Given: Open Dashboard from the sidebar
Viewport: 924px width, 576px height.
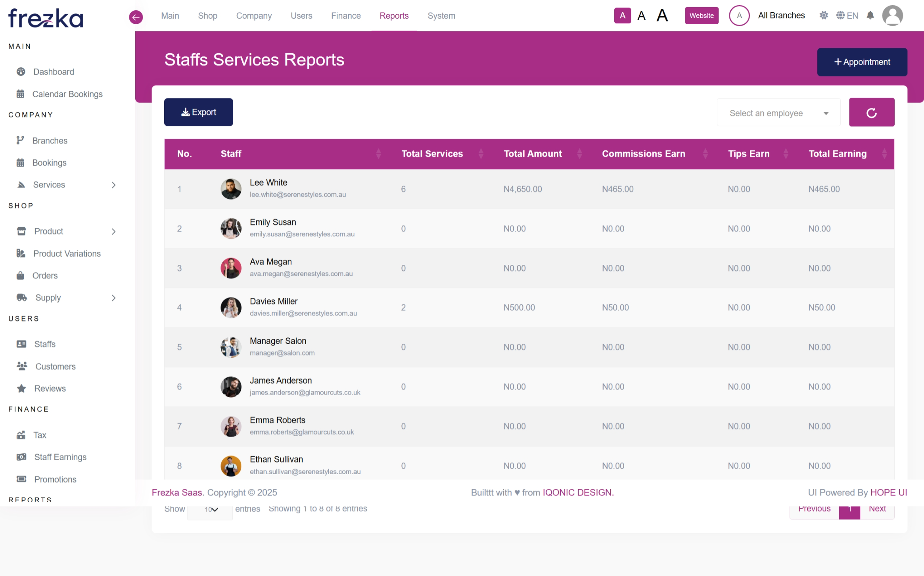Looking at the screenshot, I should coord(53,72).
